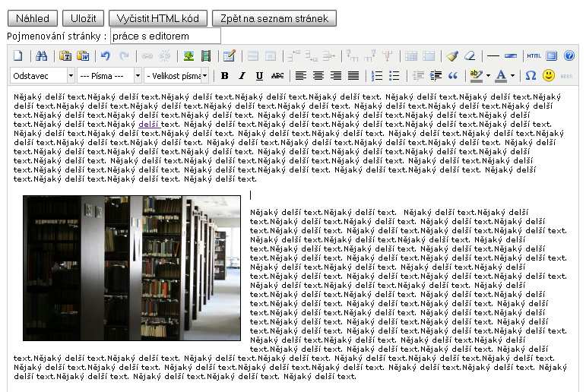Insert a simple horizontal line
The image size is (586, 392).
pyautogui.click(x=493, y=56)
